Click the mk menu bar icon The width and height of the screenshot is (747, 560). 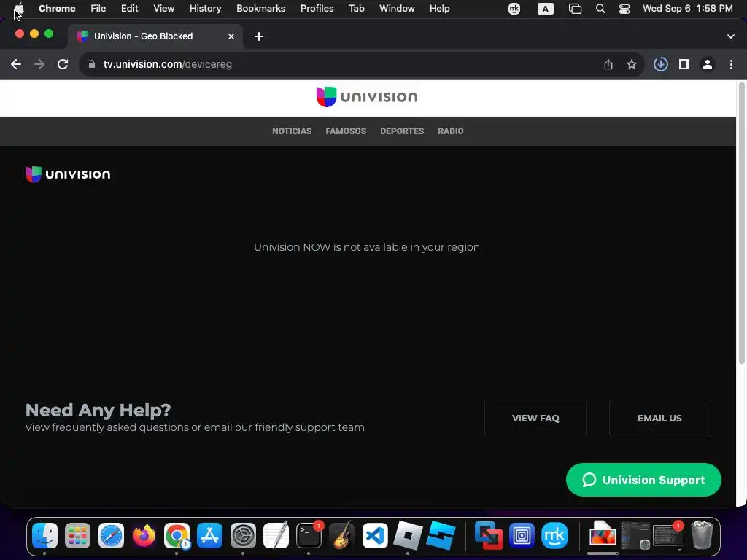tap(514, 9)
